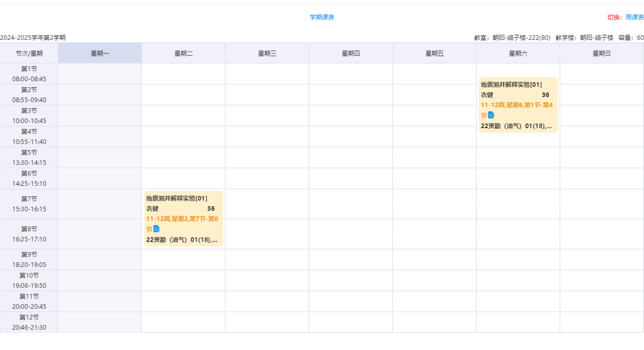Open Tuesday's 地震测井解释实验[01] course title
Viewport: 644px width, 350px height.
click(x=177, y=198)
